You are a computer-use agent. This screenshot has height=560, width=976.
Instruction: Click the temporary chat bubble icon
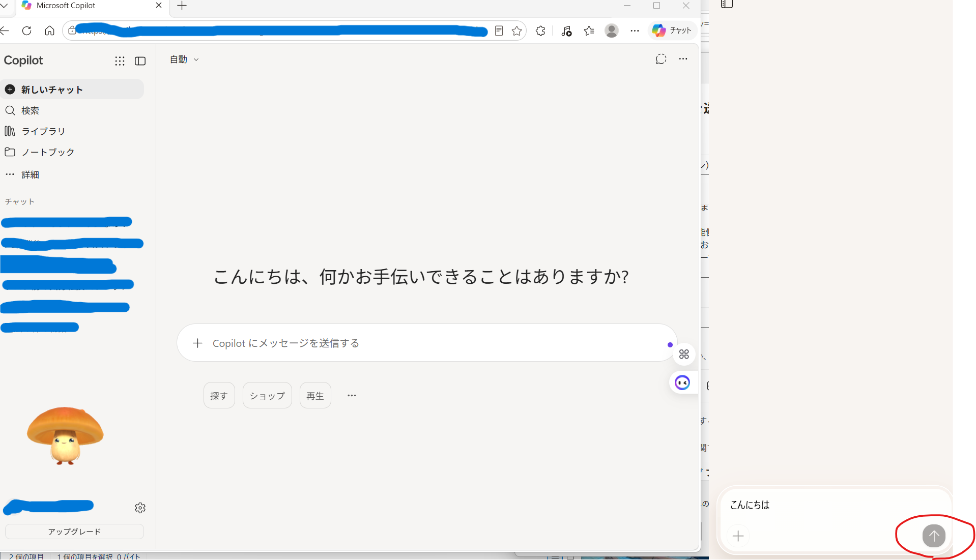click(661, 59)
